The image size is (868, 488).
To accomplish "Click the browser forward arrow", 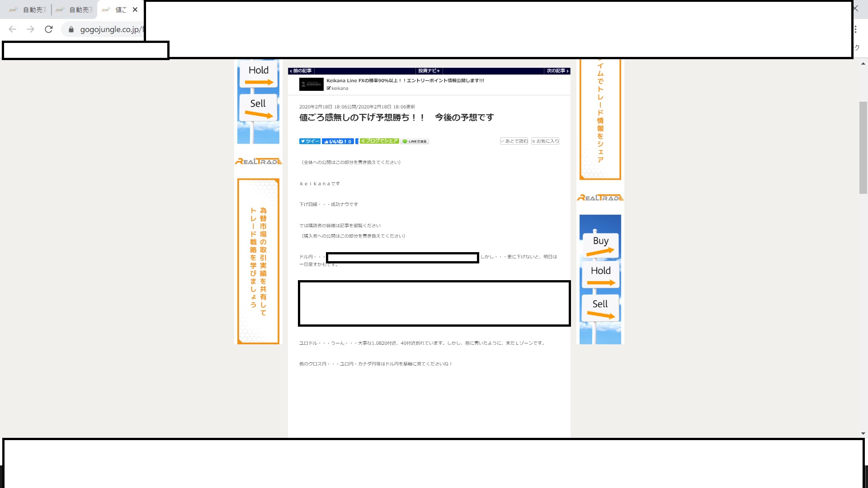I will pos(30,29).
